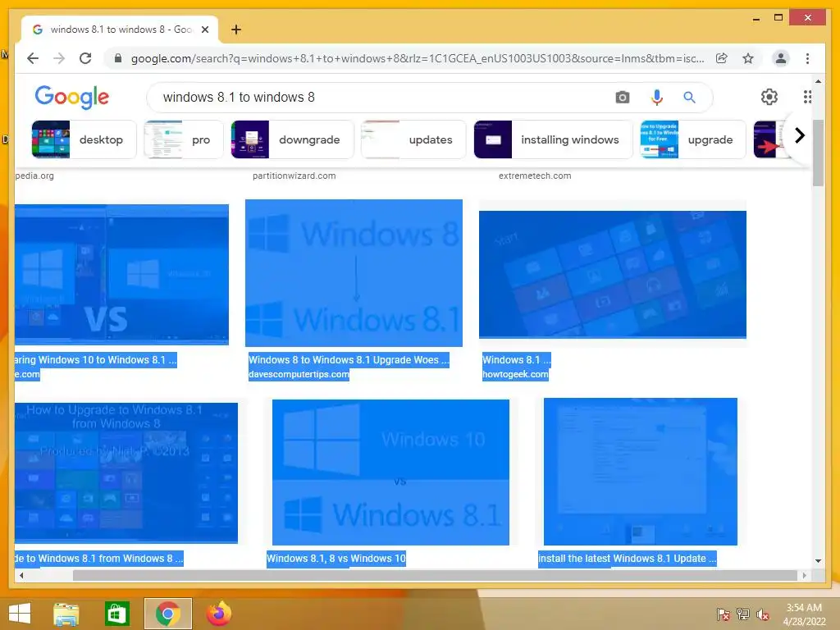
Task: Reload the page with refresh icon
Action: 85,58
